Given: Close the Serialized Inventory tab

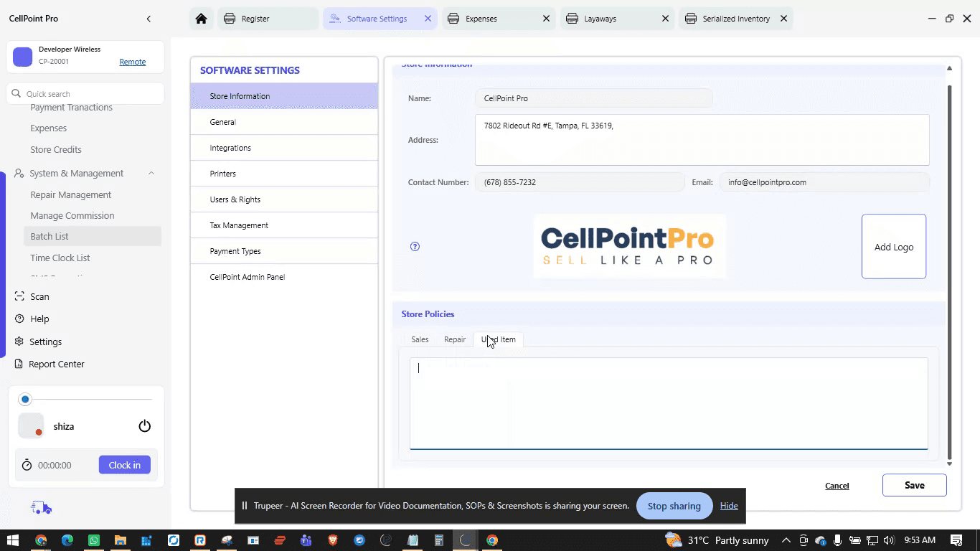Looking at the screenshot, I should point(783,19).
